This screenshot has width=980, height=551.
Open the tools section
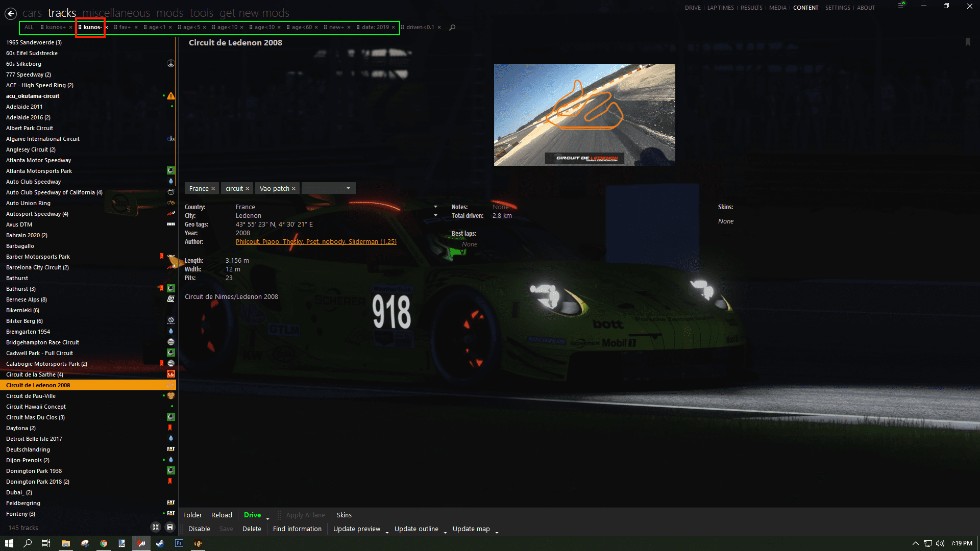(202, 13)
